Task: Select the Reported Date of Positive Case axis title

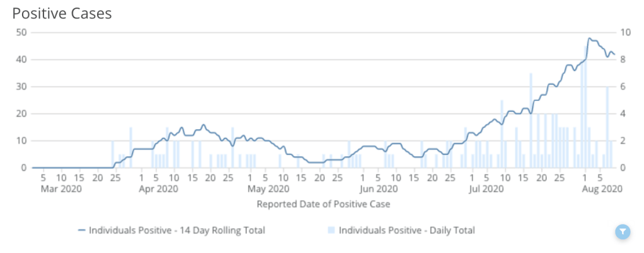Action: point(323,204)
